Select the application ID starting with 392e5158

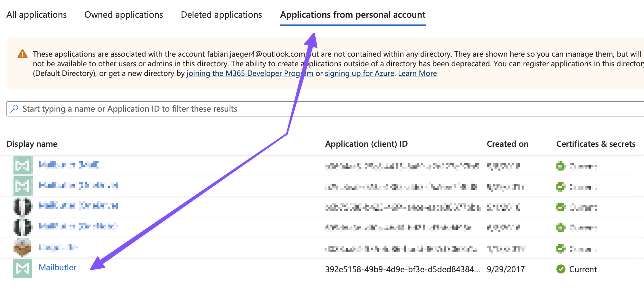402,269
